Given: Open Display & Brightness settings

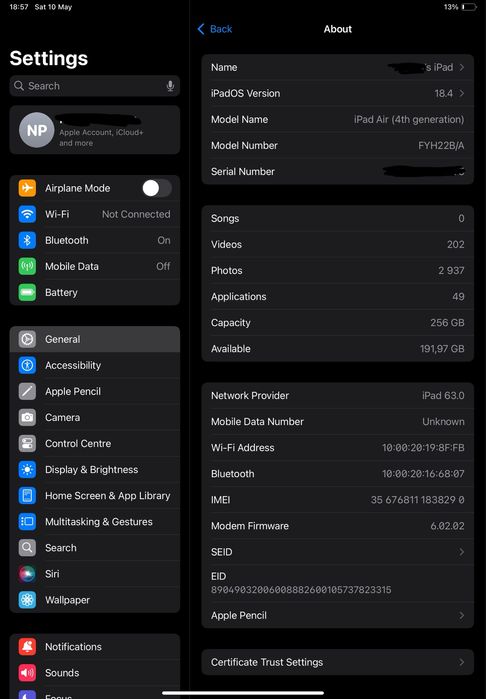Looking at the screenshot, I should 95,469.
